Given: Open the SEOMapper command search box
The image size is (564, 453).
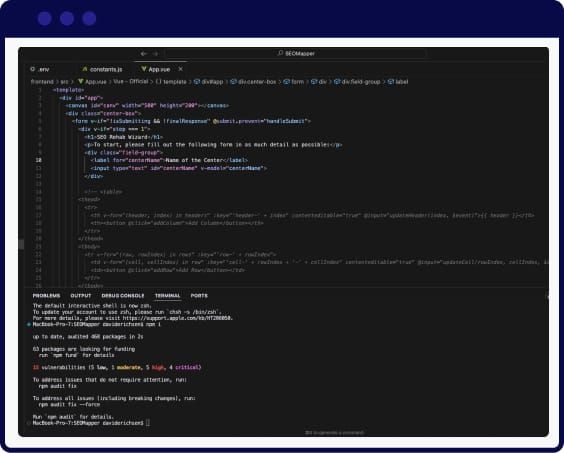Looking at the screenshot, I should tap(296, 54).
